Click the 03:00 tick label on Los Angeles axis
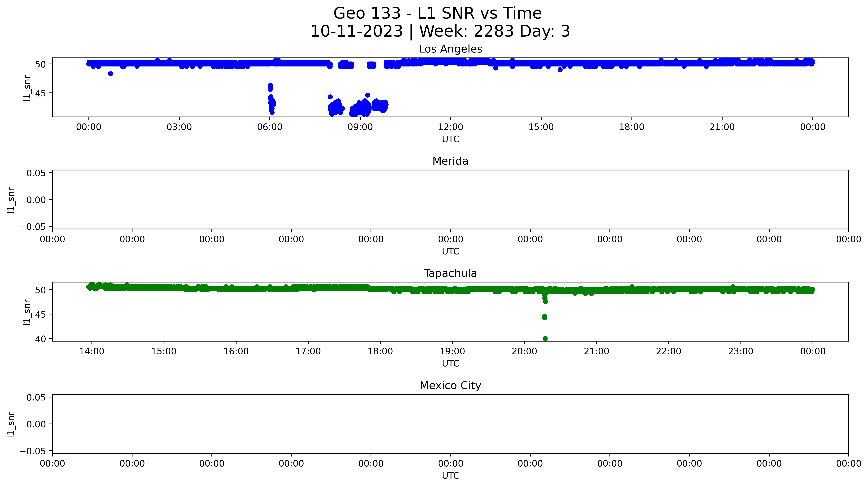Screen dimensions: 868x487 pos(179,127)
